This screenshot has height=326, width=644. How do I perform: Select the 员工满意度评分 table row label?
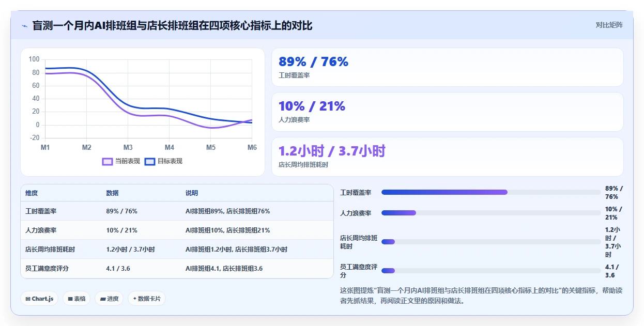coord(47,269)
